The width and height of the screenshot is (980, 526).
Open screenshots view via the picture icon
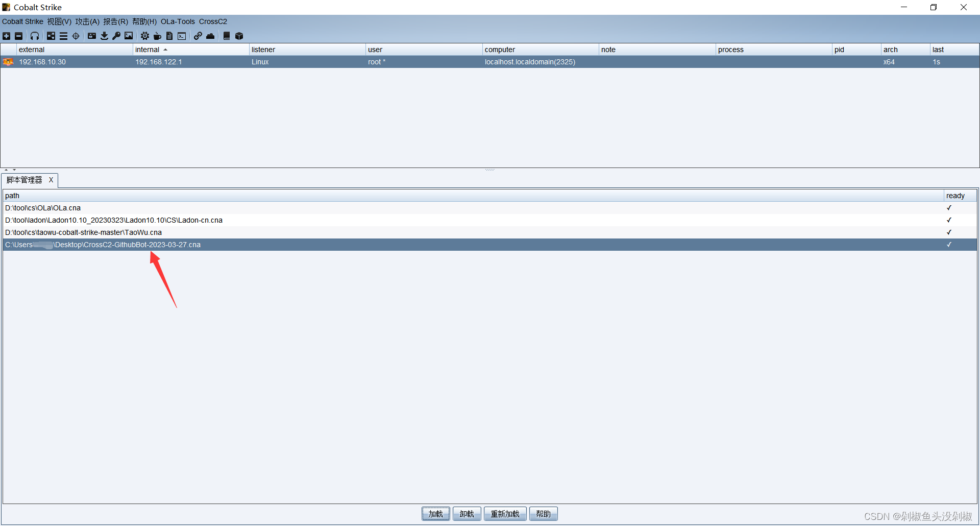129,36
